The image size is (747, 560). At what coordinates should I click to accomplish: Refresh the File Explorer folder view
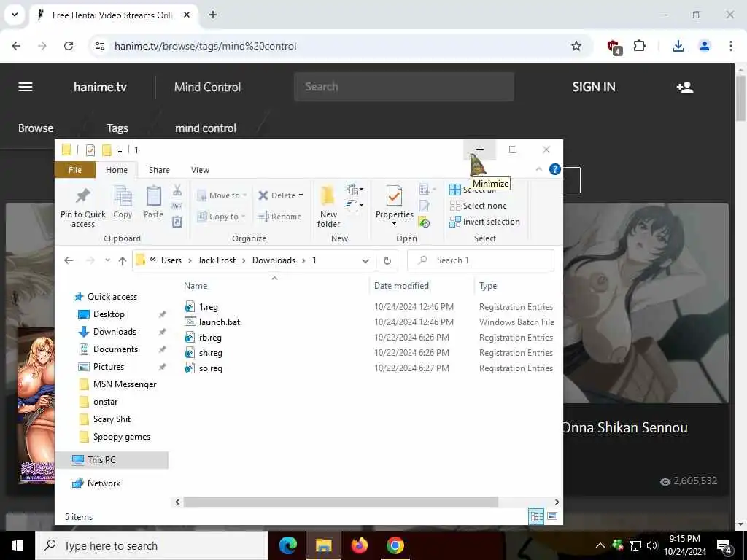(387, 260)
